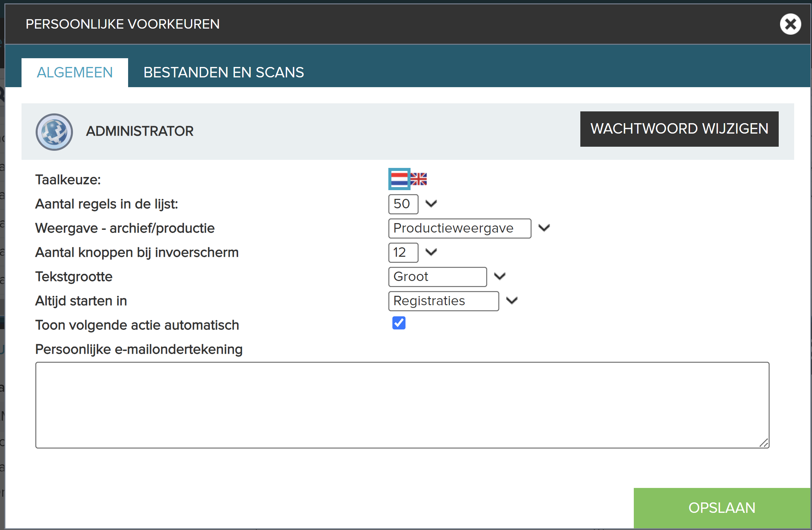Click the Tekstgrootte label
Screen dimensions: 812x530
pyautogui.click(x=74, y=277)
